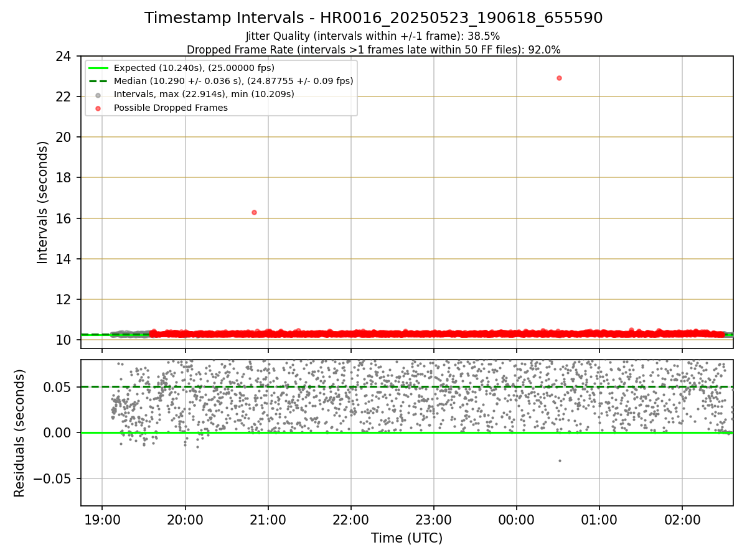This screenshot has height=560, width=747.
Task: Click the lone residual point below -0.03 seconds
Action: tap(560, 460)
